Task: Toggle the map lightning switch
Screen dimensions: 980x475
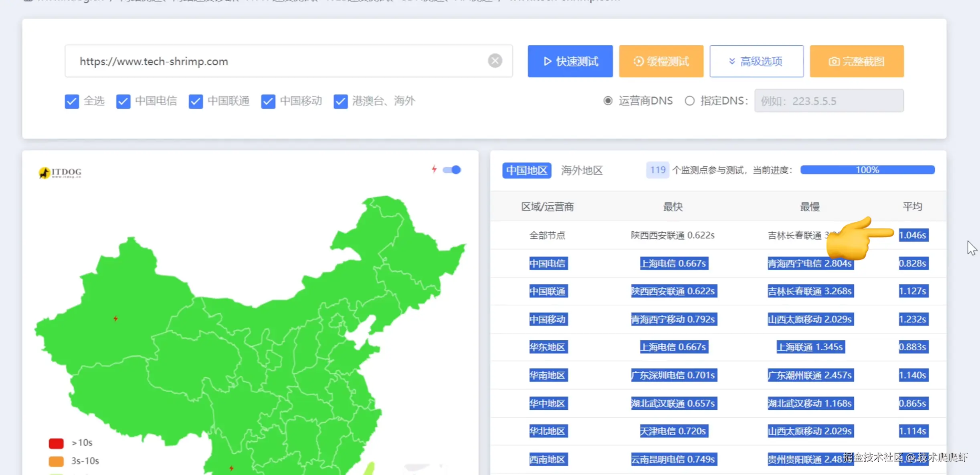Action: pos(452,170)
